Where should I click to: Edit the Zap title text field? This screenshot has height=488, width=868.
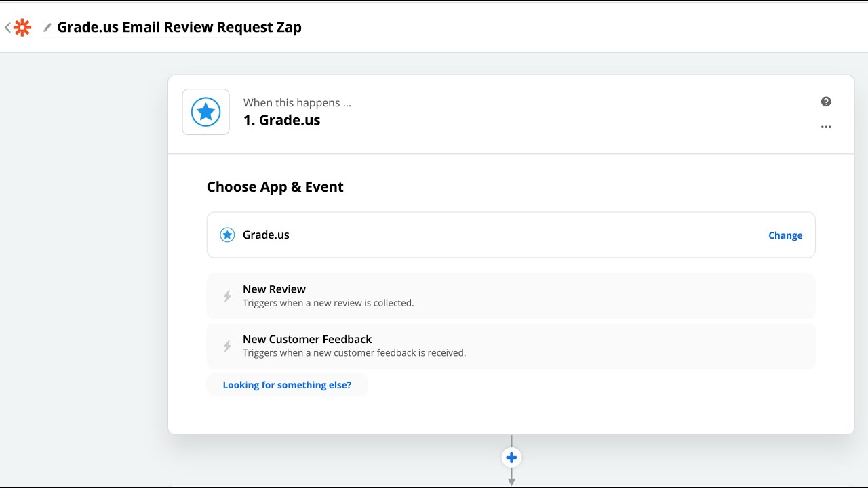click(x=179, y=28)
